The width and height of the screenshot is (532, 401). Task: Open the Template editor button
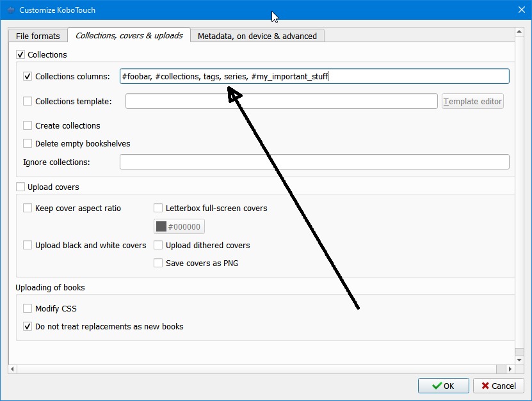click(x=472, y=101)
